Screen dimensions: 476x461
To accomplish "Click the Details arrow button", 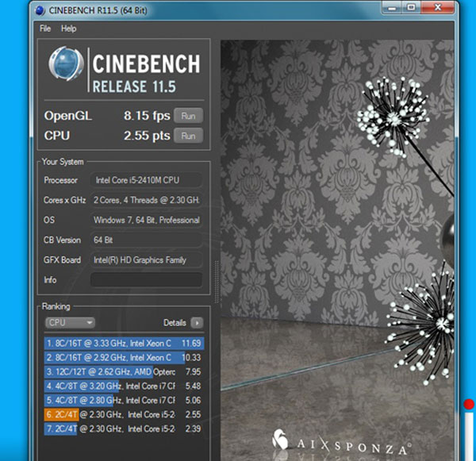I will coord(197,322).
